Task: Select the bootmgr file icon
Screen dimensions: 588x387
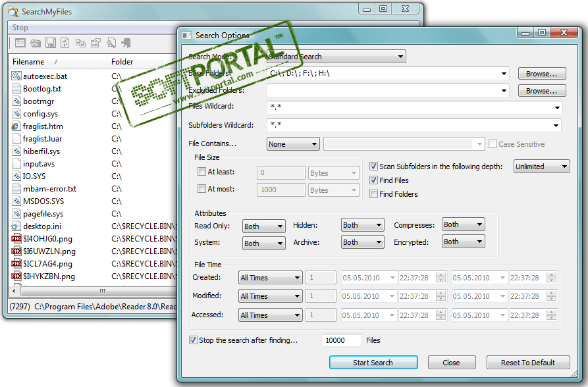Action: (x=16, y=101)
